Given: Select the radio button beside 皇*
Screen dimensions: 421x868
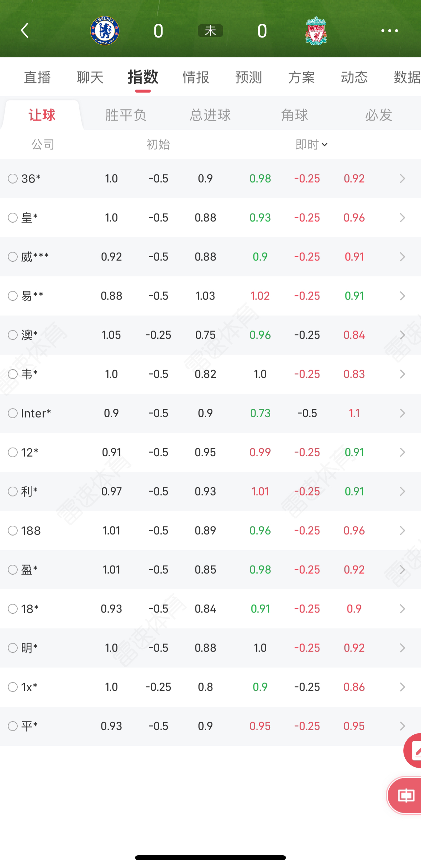Looking at the screenshot, I should pyautogui.click(x=13, y=218).
